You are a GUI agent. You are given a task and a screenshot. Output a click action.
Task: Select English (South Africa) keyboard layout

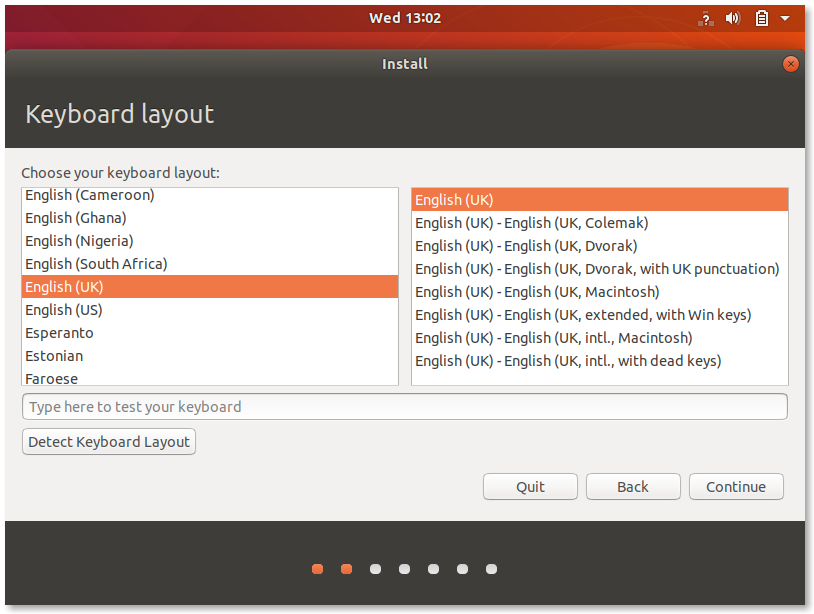click(210, 264)
